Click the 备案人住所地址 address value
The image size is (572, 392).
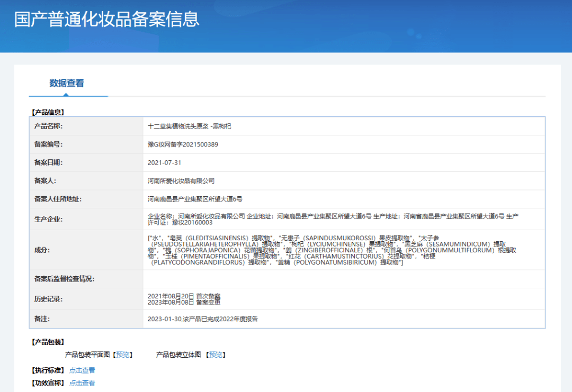click(195, 199)
